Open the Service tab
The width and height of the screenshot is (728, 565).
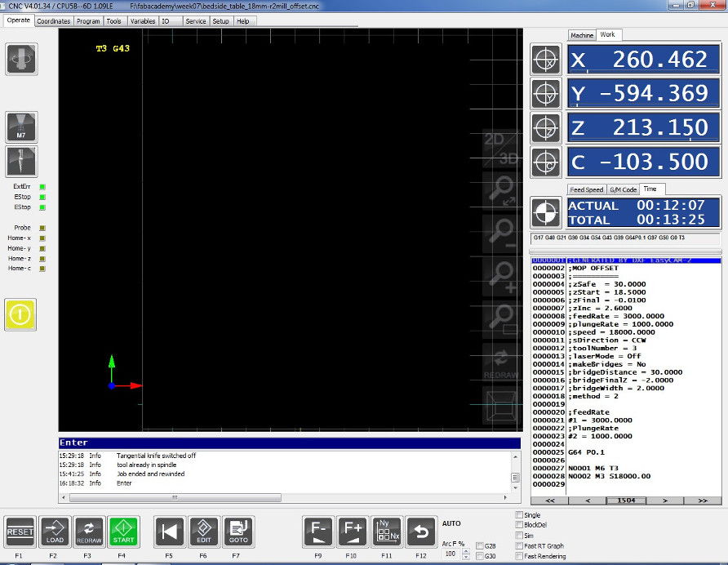click(x=195, y=21)
